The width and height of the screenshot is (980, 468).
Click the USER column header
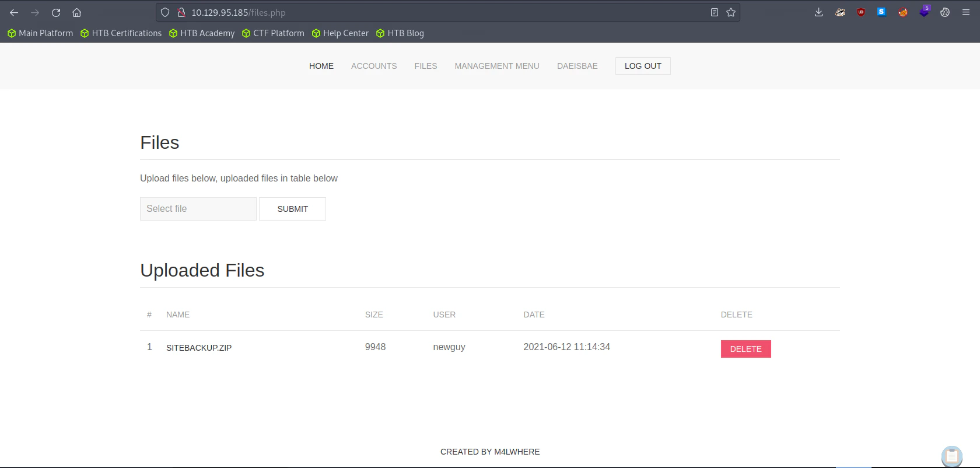point(444,315)
